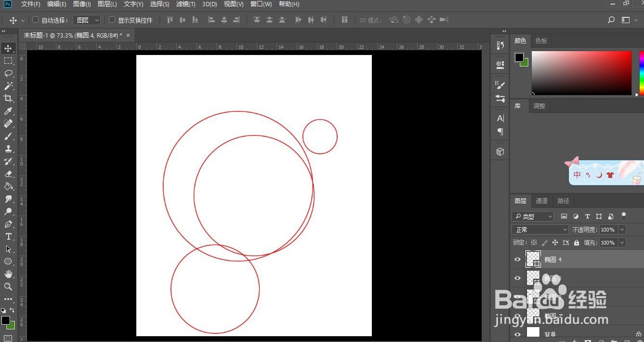Click the hue slider strip
Image resolution: width=644 pixels, height=342 pixels.
pos(642,73)
